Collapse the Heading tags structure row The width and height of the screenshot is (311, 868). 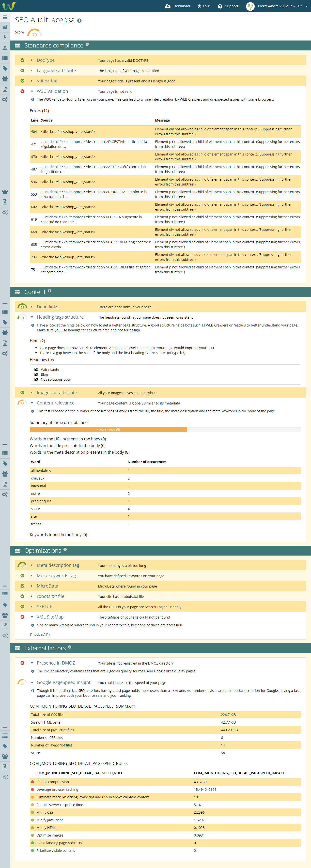tap(32, 317)
